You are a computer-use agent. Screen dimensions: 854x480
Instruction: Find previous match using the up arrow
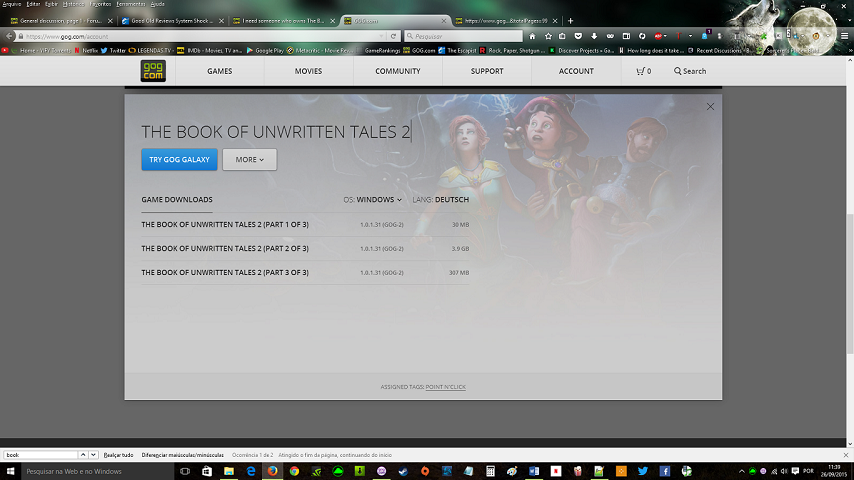pyautogui.click(x=83, y=454)
